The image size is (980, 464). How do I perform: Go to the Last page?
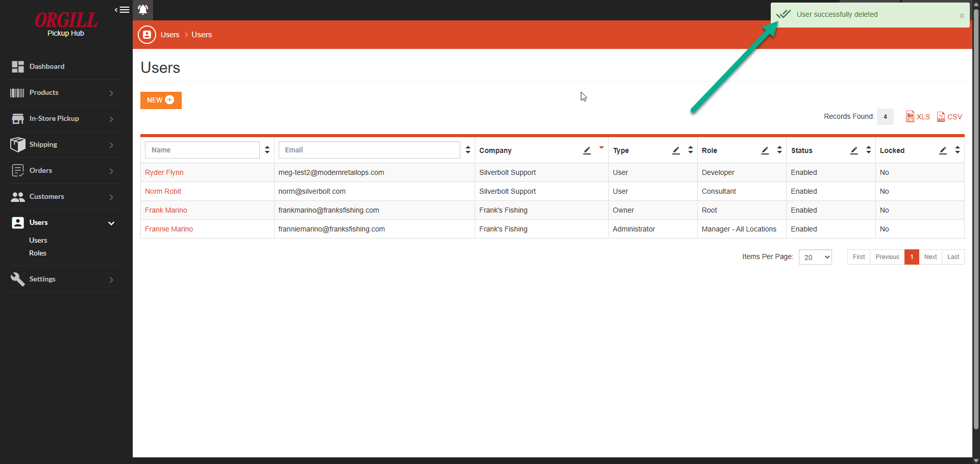pos(953,257)
